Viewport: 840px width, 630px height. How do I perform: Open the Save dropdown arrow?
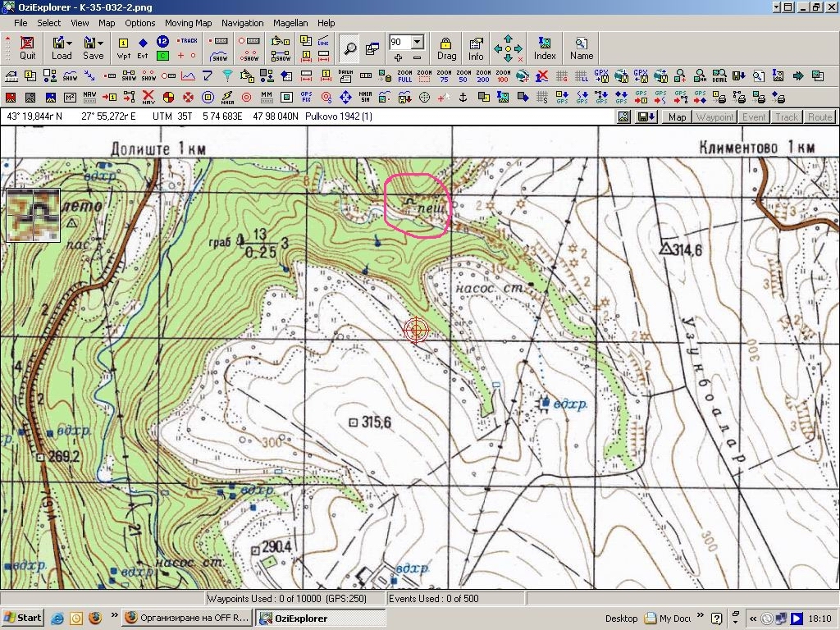point(100,43)
